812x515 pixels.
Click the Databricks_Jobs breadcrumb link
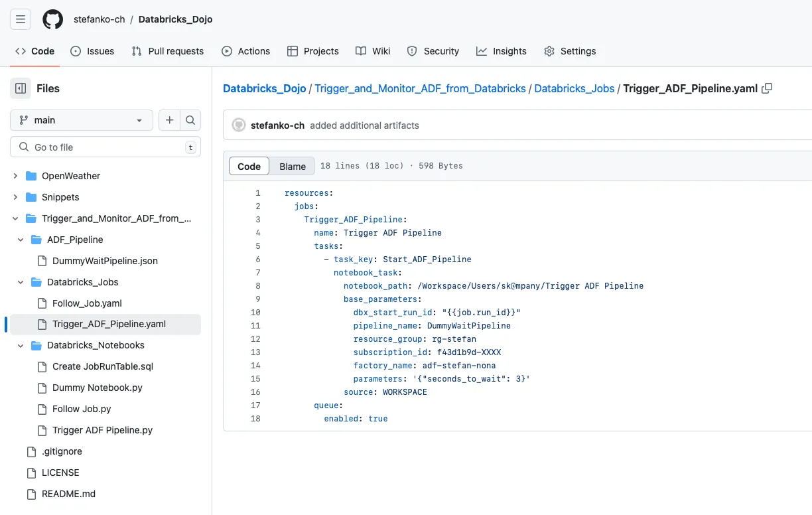pos(575,88)
